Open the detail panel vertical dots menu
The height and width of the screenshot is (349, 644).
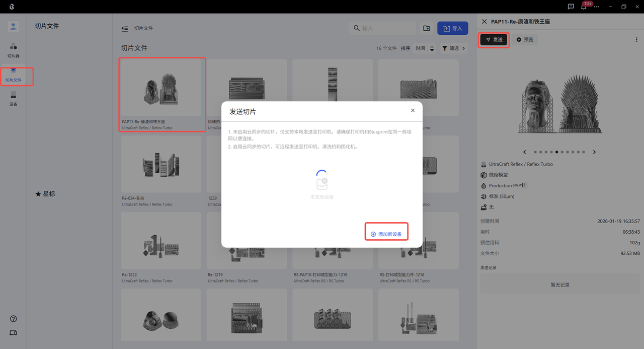pos(636,40)
